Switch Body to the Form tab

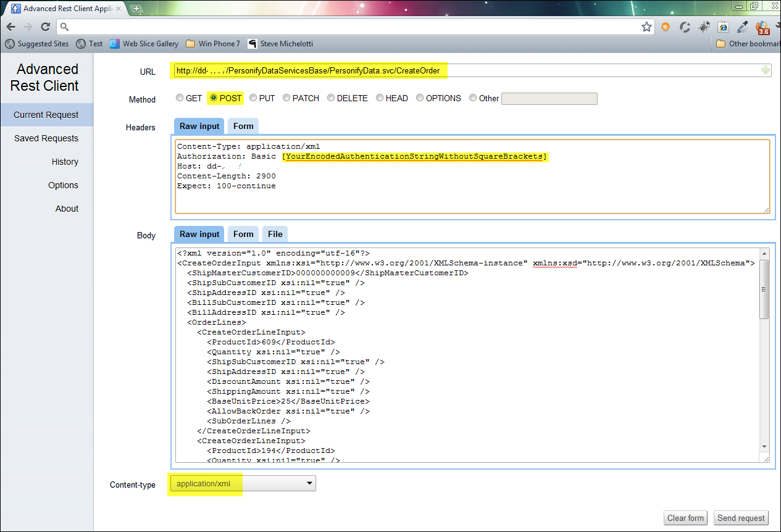point(243,234)
